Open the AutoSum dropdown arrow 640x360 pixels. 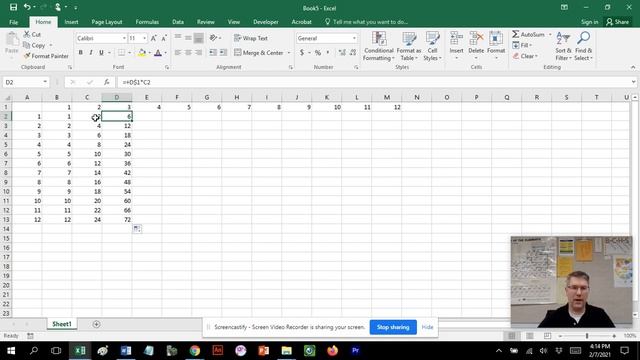[550, 34]
